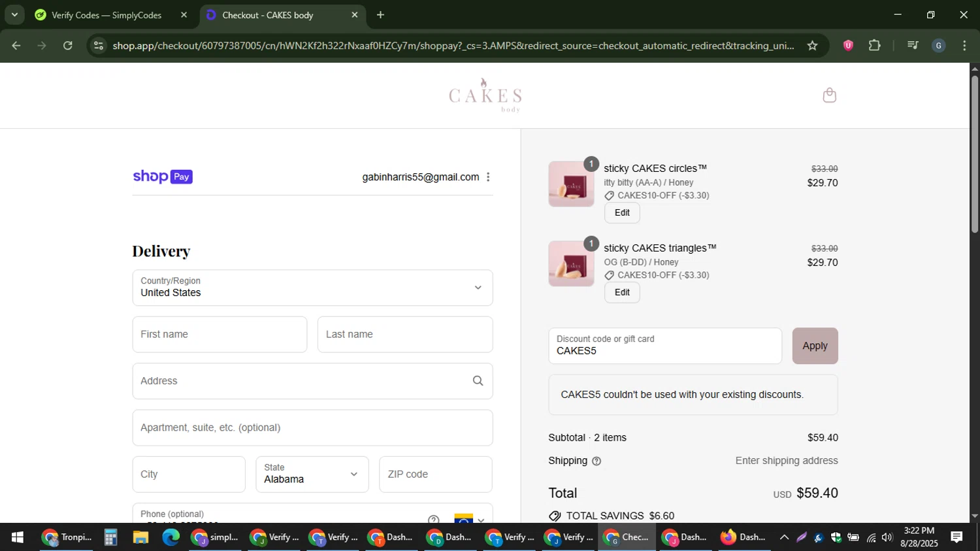
Task: Click sticky CAKES circles product thumbnail
Action: (571, 184)
